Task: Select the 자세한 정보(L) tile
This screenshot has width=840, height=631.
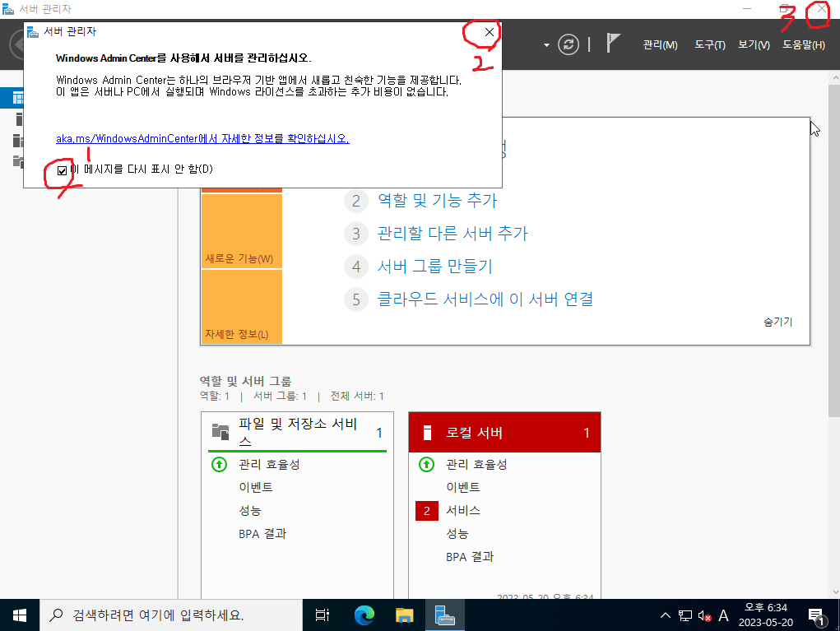Action: pos(242,306)
